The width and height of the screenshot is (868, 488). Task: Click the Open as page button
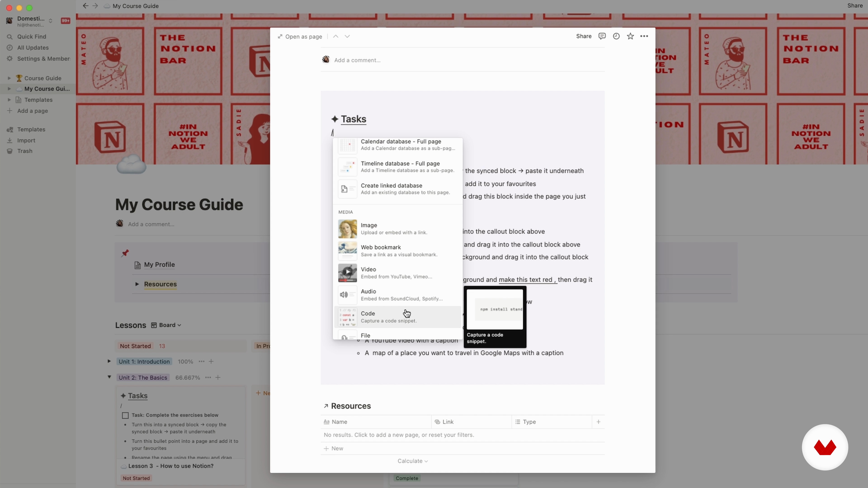click(x=300, y=36)
